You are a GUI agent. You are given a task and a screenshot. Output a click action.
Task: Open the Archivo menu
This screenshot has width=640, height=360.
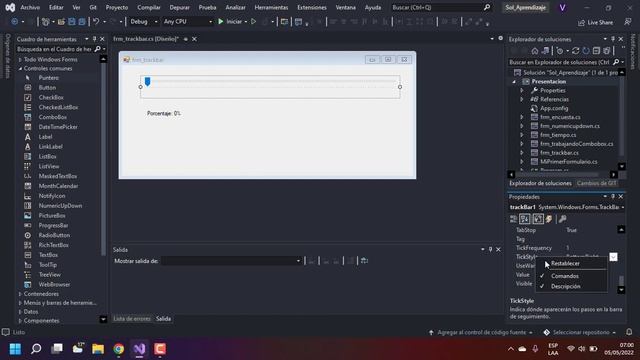click(30, 7)
